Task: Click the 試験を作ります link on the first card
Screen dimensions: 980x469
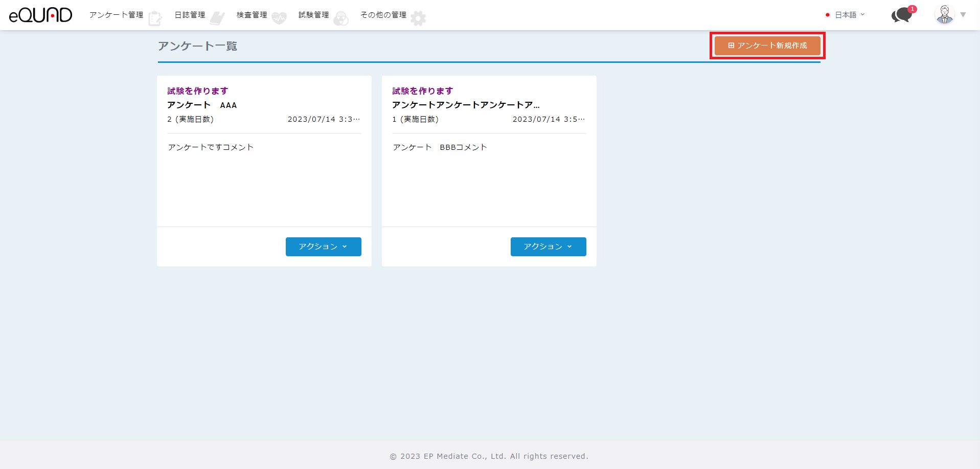Action: click(x=197, y=91)
